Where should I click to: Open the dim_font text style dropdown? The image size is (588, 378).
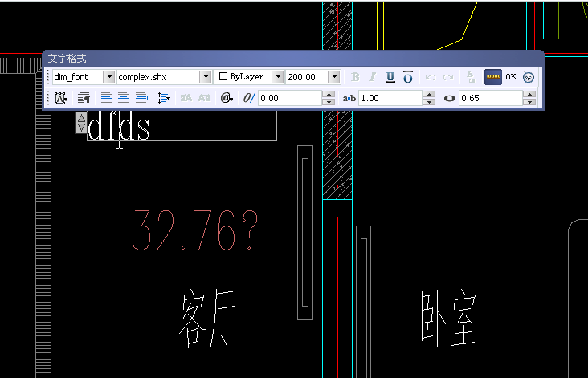point(108,77)
